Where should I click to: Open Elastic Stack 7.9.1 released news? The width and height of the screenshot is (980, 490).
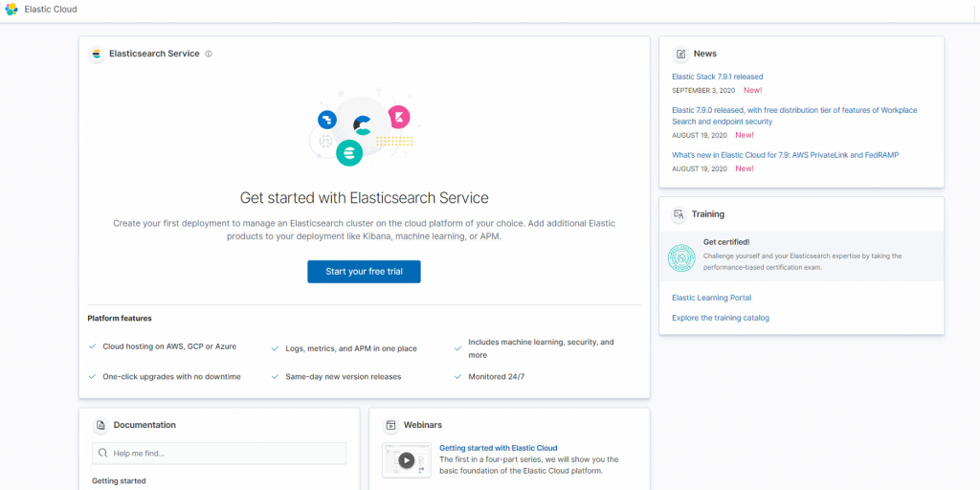718,77
